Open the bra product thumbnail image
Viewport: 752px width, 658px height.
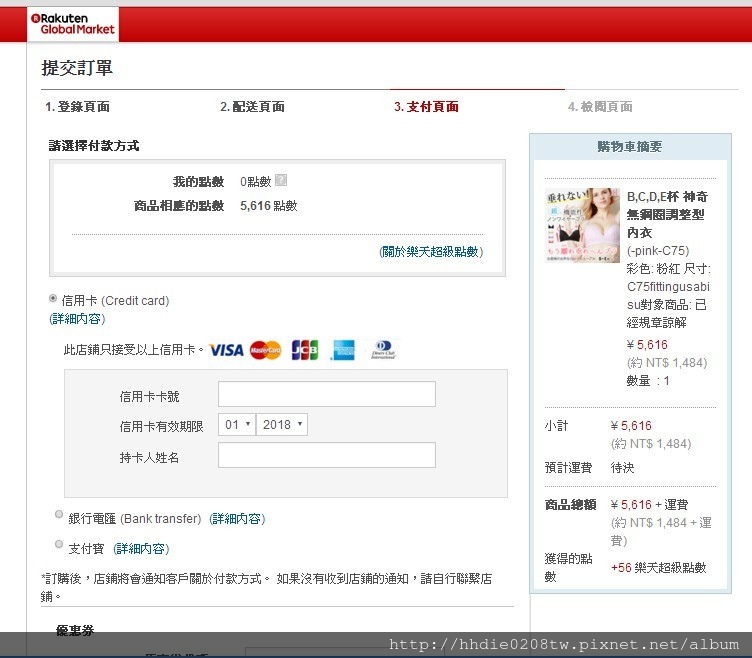(x=582, y=225)
